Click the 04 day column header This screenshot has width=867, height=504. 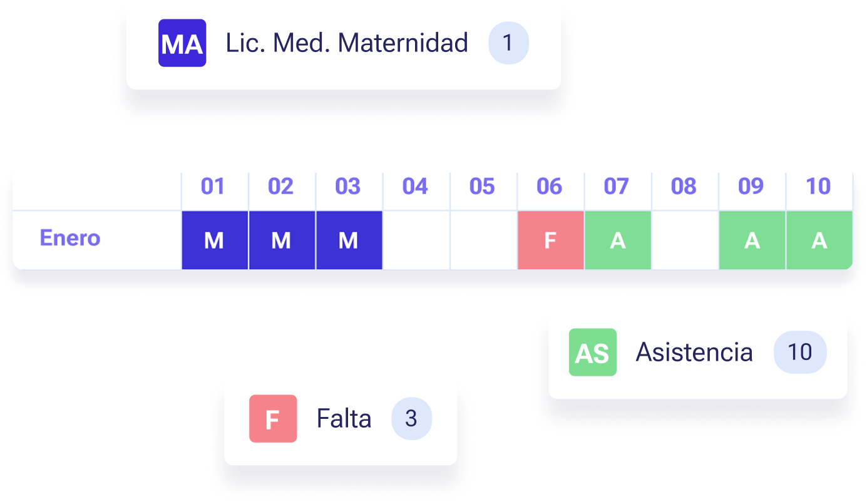415,187
